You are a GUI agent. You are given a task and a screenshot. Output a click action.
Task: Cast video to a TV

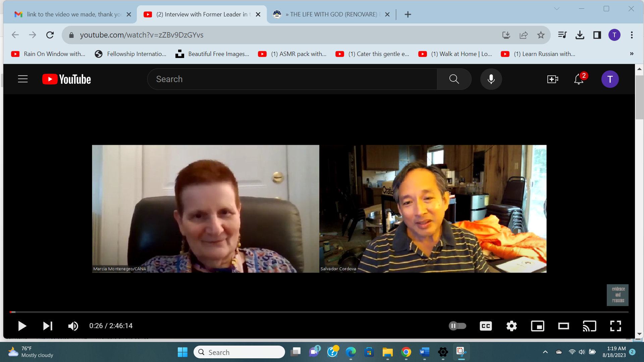589,326
